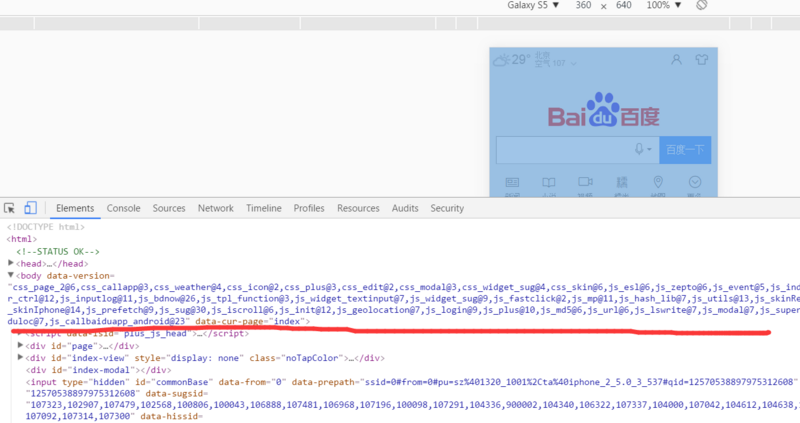Screen dimensions: 800x423
Task: Click the microphone voice search icon
Action: (639, 149)
